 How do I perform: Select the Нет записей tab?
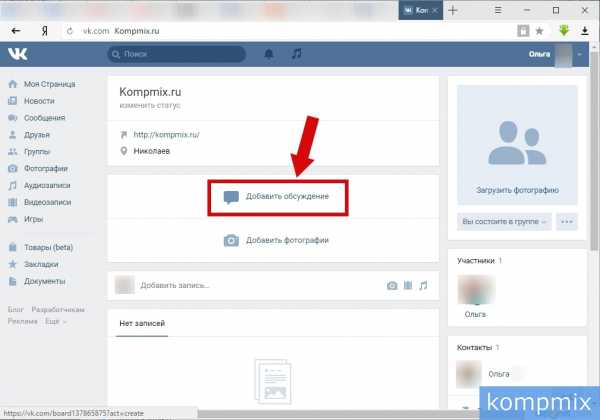click(x=142, y=324)
